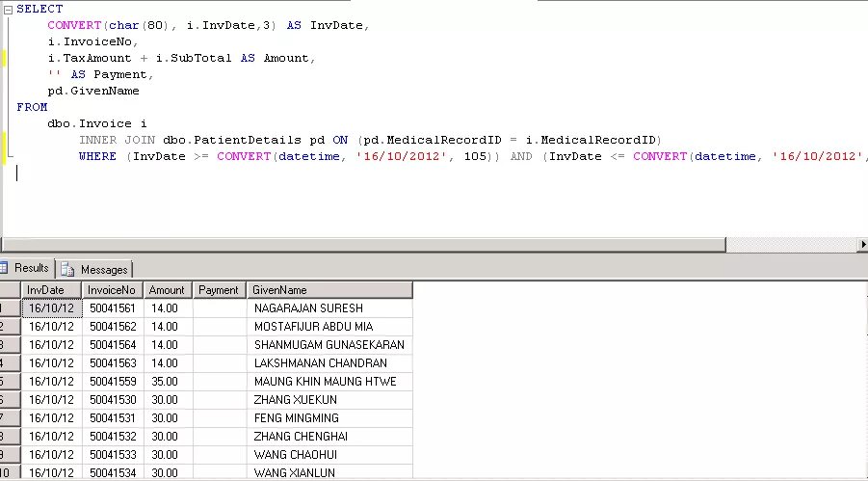Collapse the SELECT statement outline

point(8,10)
